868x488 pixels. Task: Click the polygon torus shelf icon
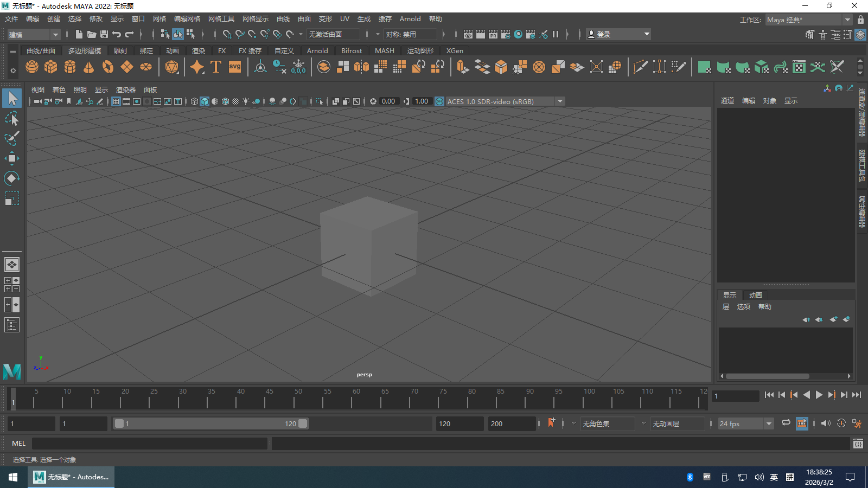pyautogui.click(x=108, y=67)
